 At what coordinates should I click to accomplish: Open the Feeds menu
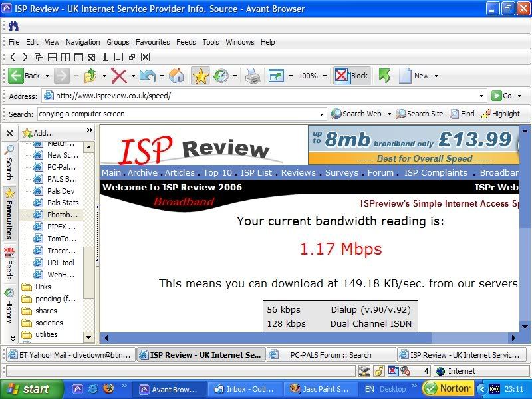(186, 42)
